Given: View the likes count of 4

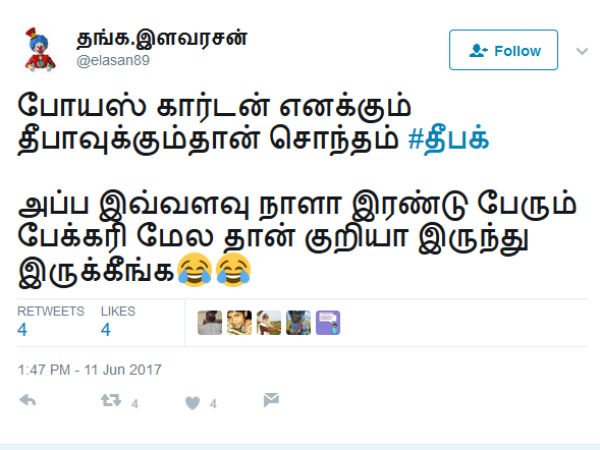Looking at the screenshot, I should (x=106, y=329).
